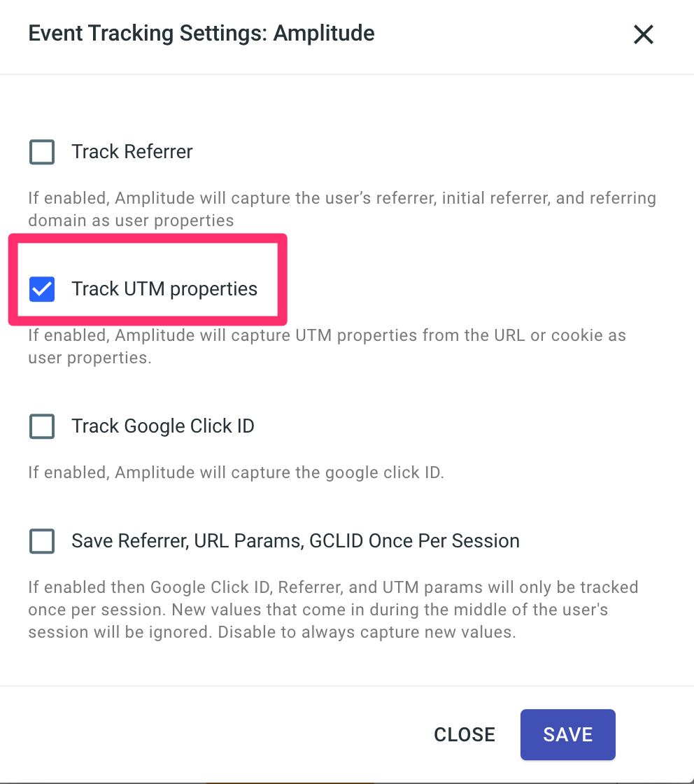Click the empty footer area left of CLOSE

tap(210, 734)
